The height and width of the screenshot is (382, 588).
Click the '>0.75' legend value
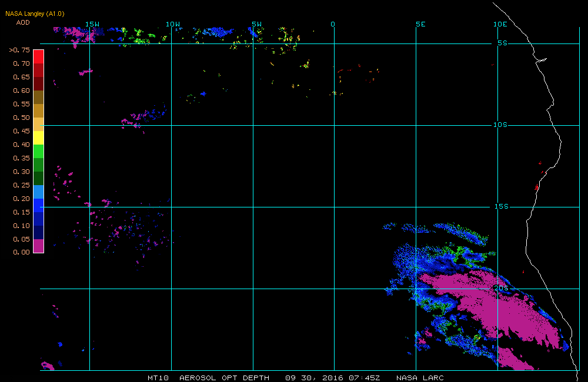[19, 50]
